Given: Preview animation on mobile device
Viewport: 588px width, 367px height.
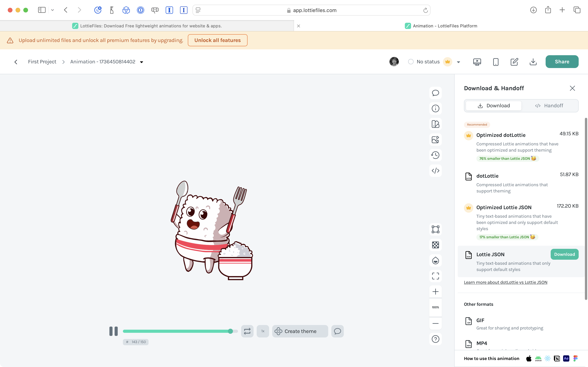Looking at the screenshot, I should pos(495,62).
